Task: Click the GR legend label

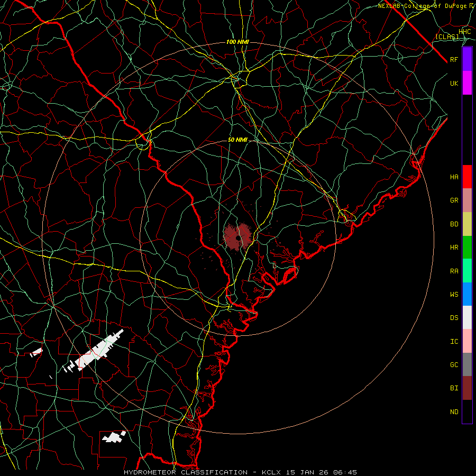Action: (454, 200)
